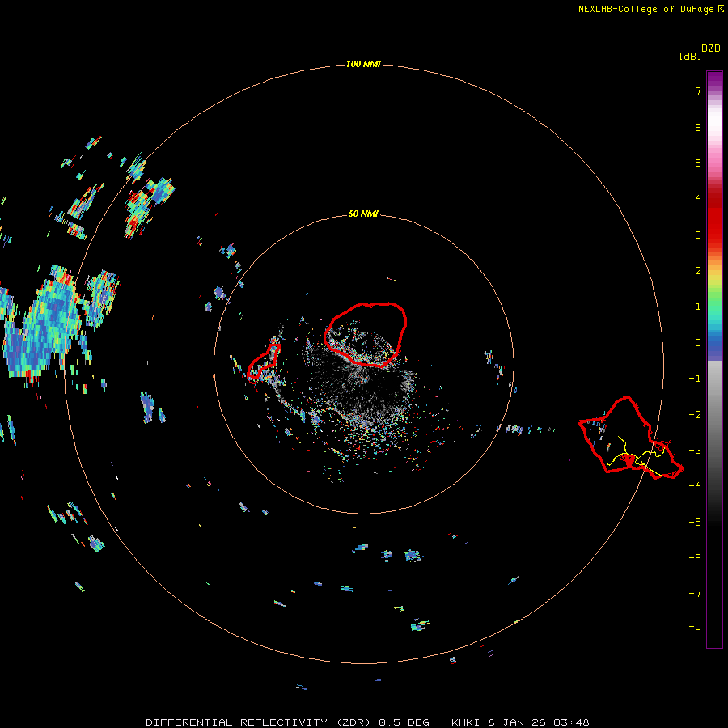Click the [dB] unit label
The width and height of the screenshot is (728, 728).
point(691,56)
